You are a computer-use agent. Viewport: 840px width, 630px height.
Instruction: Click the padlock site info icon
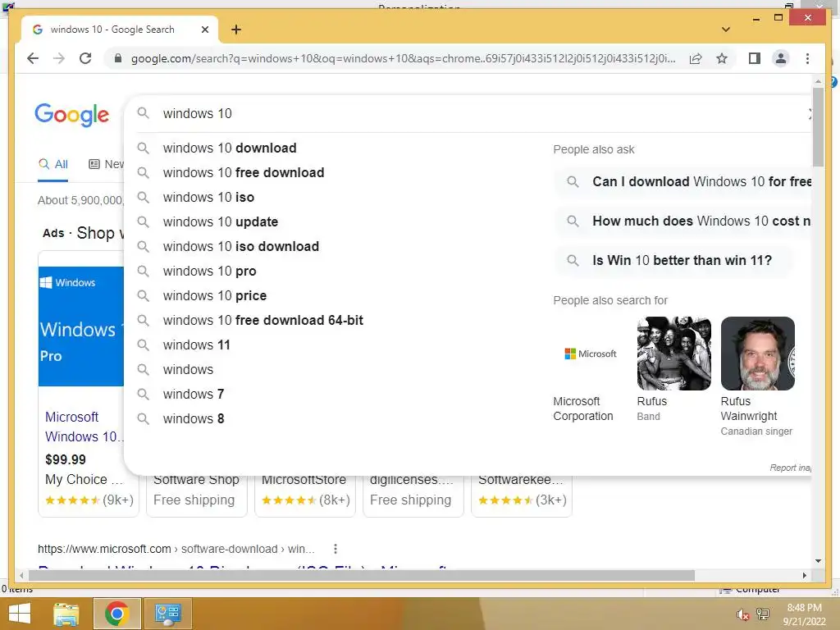tap(118, 58)
